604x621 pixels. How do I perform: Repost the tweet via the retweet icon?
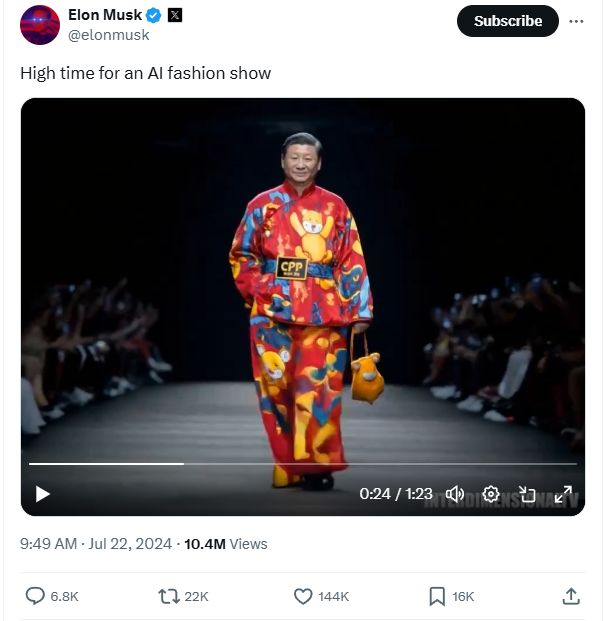(169, 596)
